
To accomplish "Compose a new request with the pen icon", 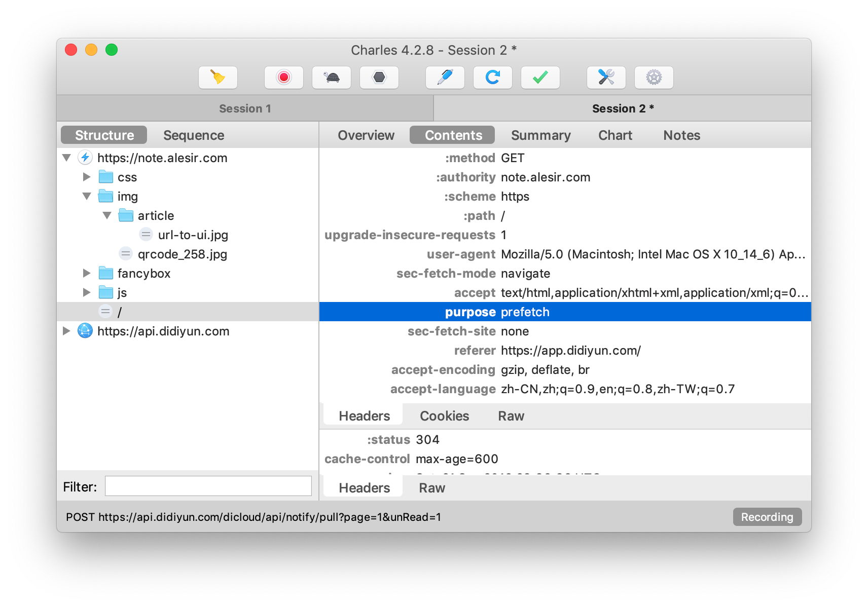I will click(445, 78).
